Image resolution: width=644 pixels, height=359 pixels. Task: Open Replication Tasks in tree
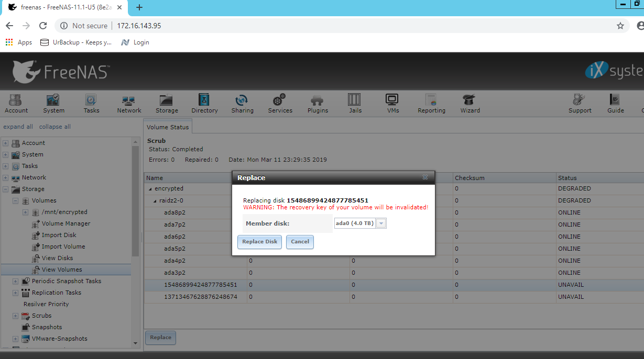[57, 293]
